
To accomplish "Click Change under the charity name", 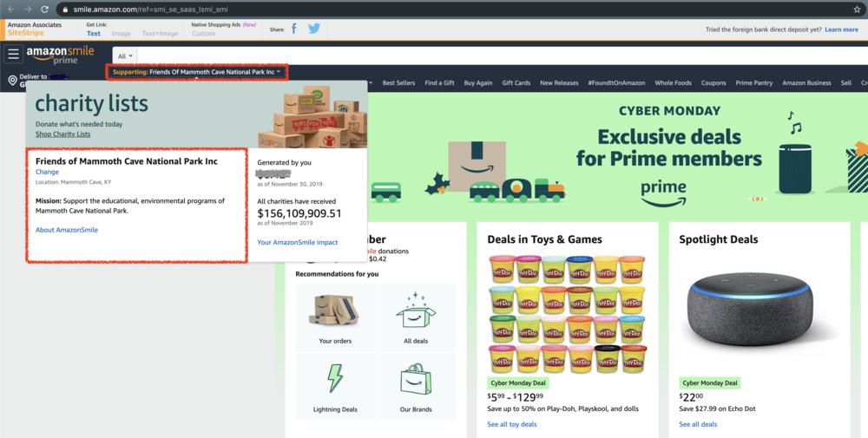I will [47, 173].
